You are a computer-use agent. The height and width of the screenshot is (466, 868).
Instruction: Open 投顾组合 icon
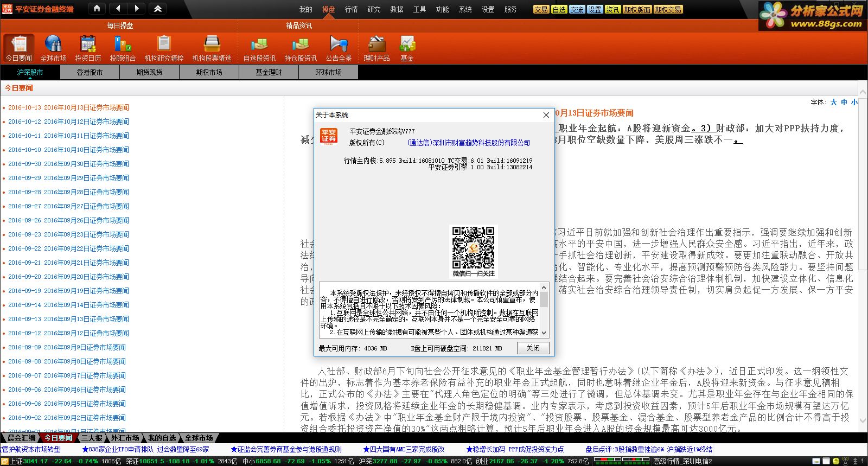pos(123,48)
